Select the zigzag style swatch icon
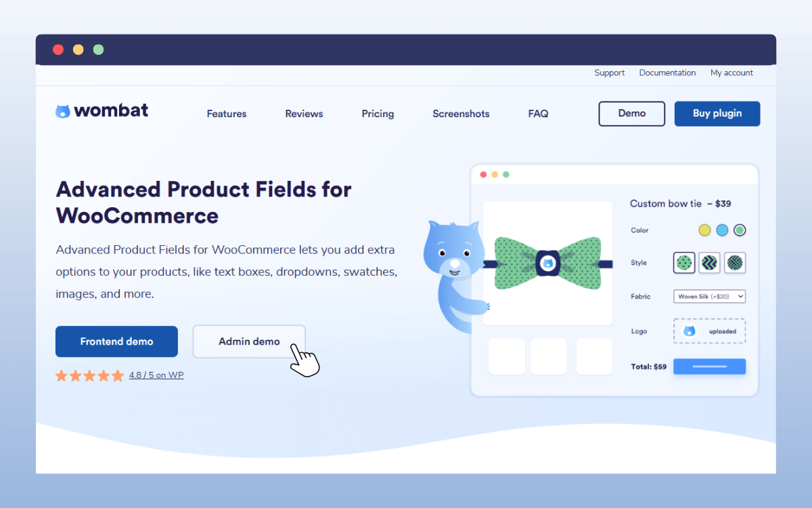This screenshot has width=812, height=508. pos(709,263)
